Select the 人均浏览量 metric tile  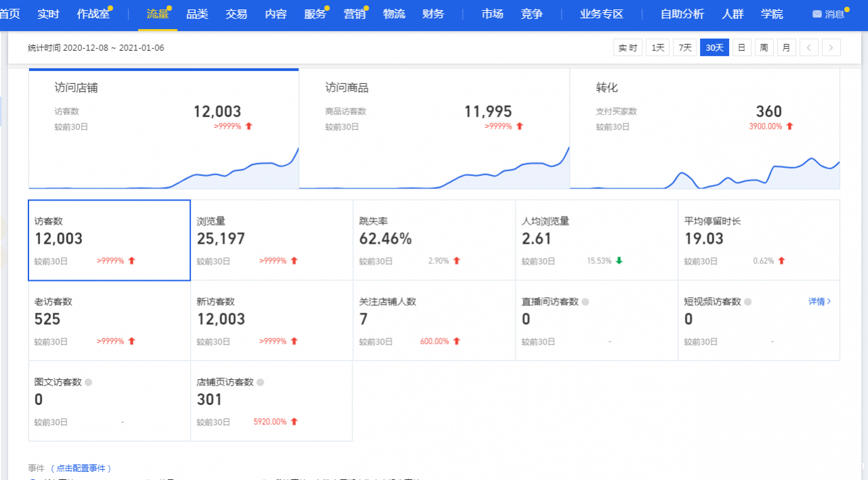coord(597,240)
